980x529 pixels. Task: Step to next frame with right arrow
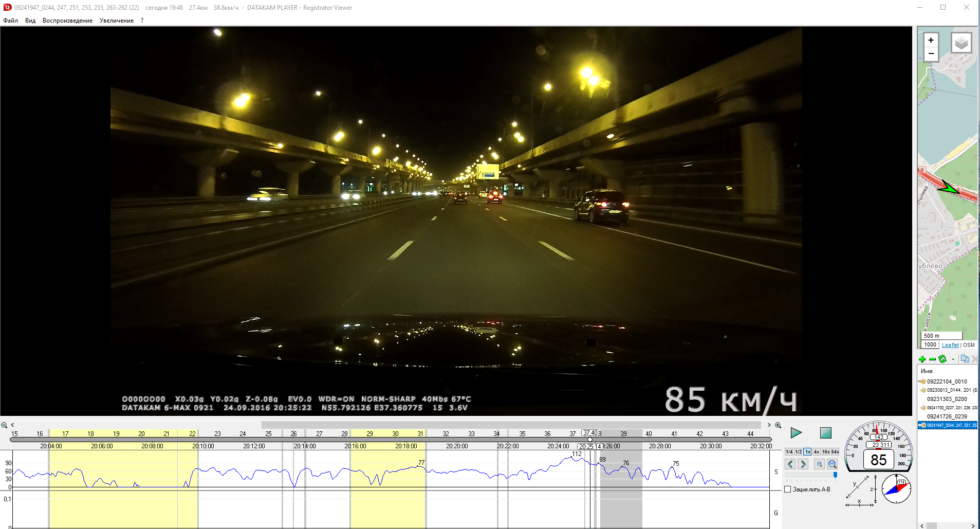click(x=803, y=464)
